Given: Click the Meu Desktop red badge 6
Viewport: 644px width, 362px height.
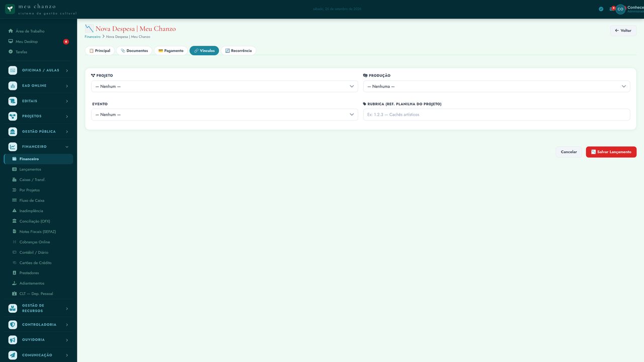Looking at the screenshot, I should pos(66,42).
